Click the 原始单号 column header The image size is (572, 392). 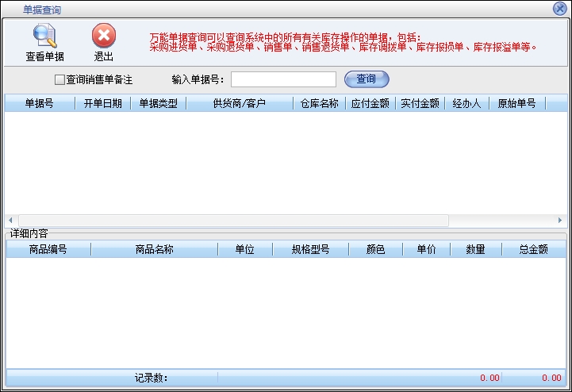[516, 103]
